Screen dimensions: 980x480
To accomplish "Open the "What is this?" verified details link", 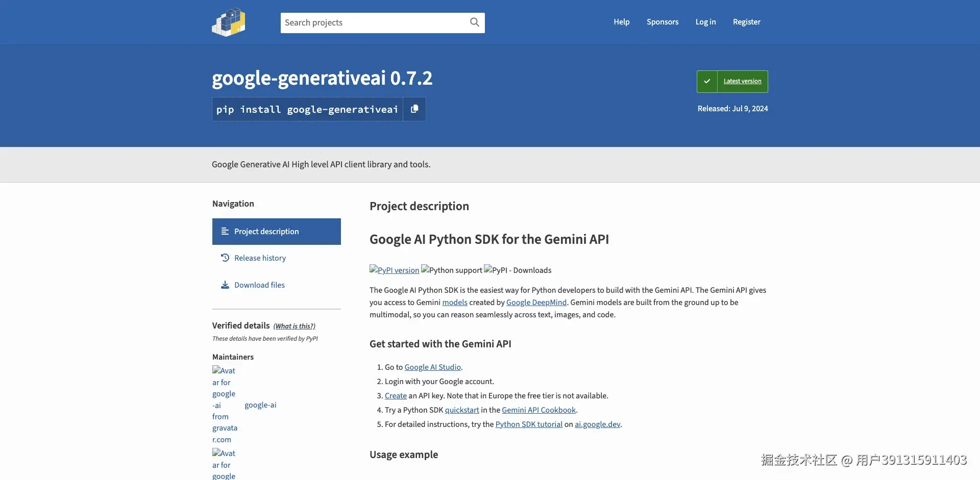I will click(293, 325).
